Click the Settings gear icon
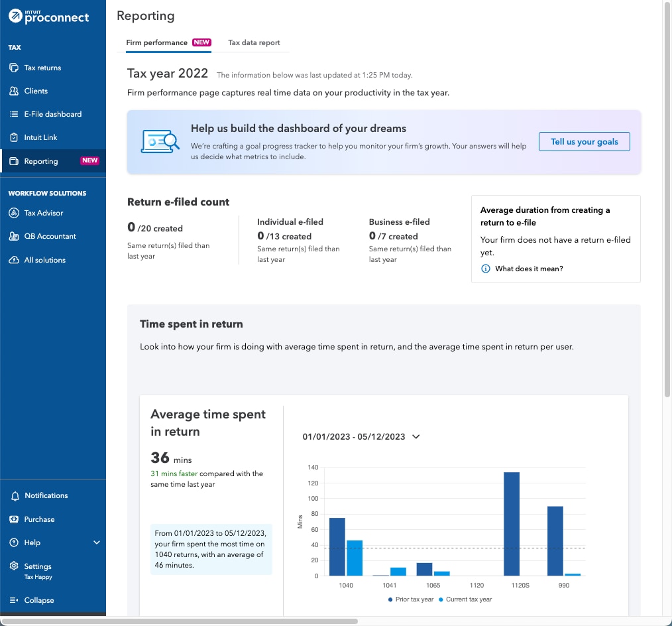This screenshot has width=672, height=626. pyautogui.click(x=14, y=566)
